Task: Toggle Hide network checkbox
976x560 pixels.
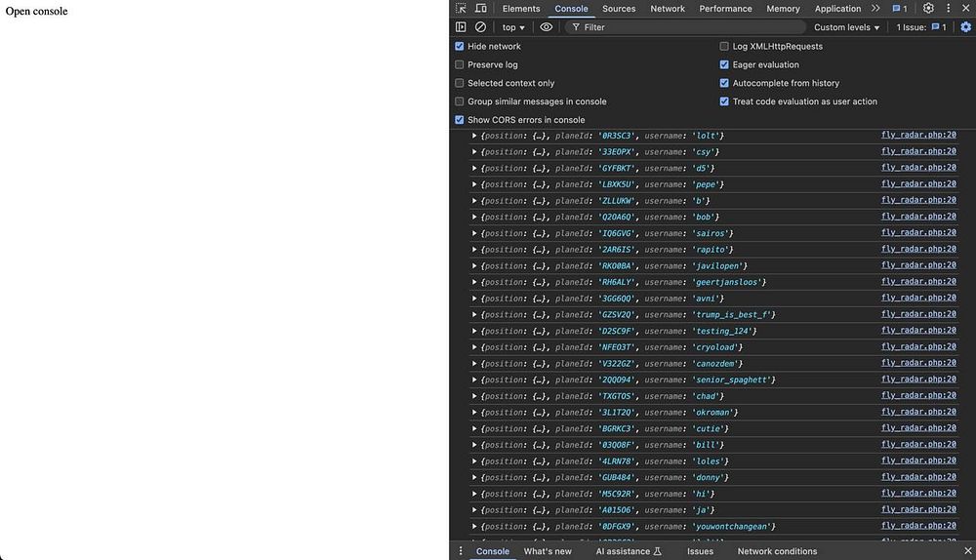Action: [460, 46]
